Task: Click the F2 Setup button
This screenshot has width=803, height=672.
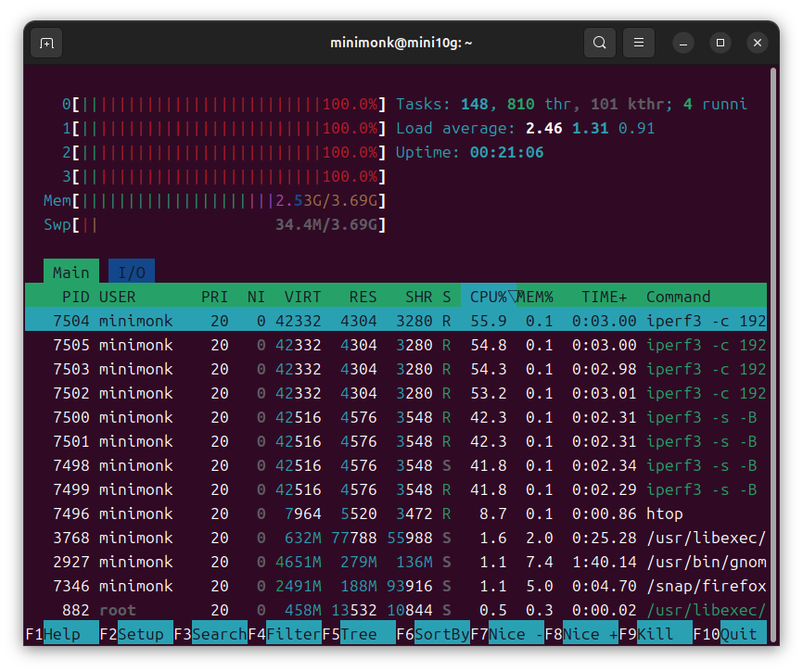Action: tap(135, 634)
